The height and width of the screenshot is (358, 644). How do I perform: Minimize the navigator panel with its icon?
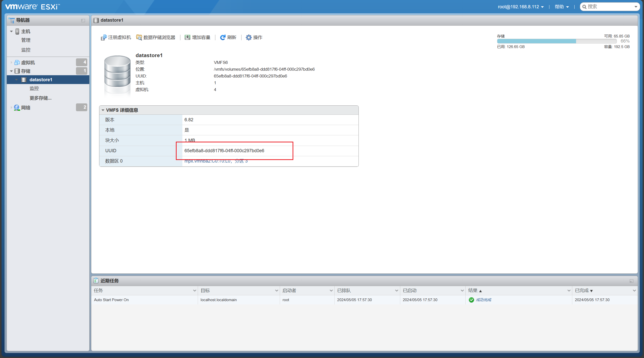pos(83,20)
